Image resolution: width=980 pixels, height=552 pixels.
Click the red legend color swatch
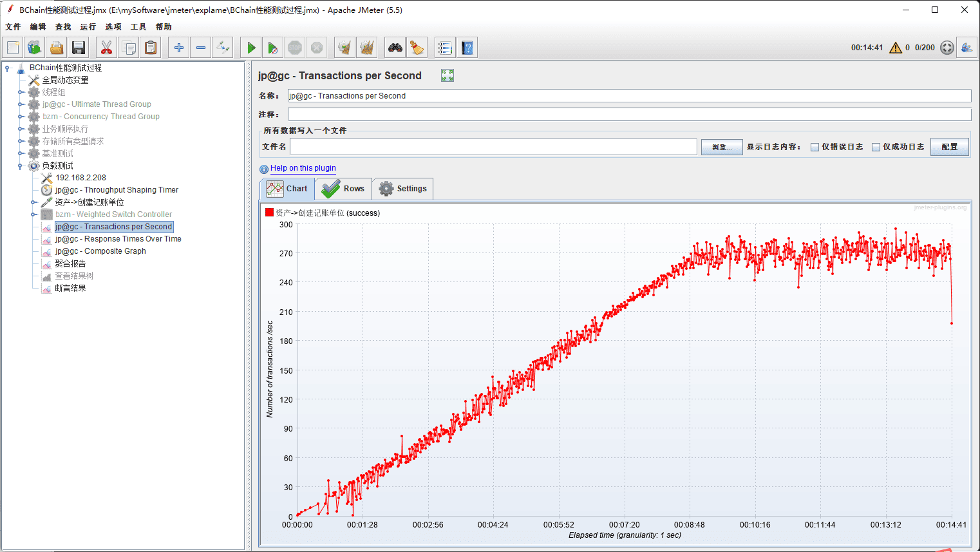click(269, 213)
